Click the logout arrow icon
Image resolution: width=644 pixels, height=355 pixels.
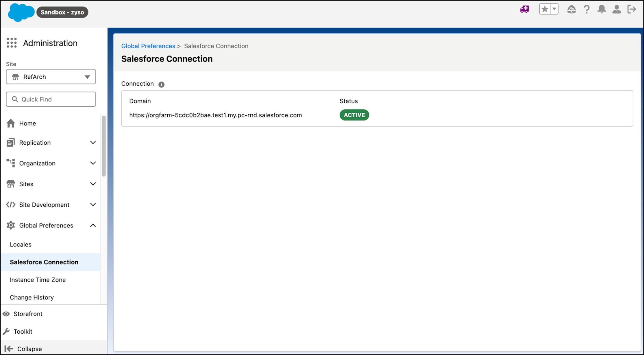click(632, 9)
